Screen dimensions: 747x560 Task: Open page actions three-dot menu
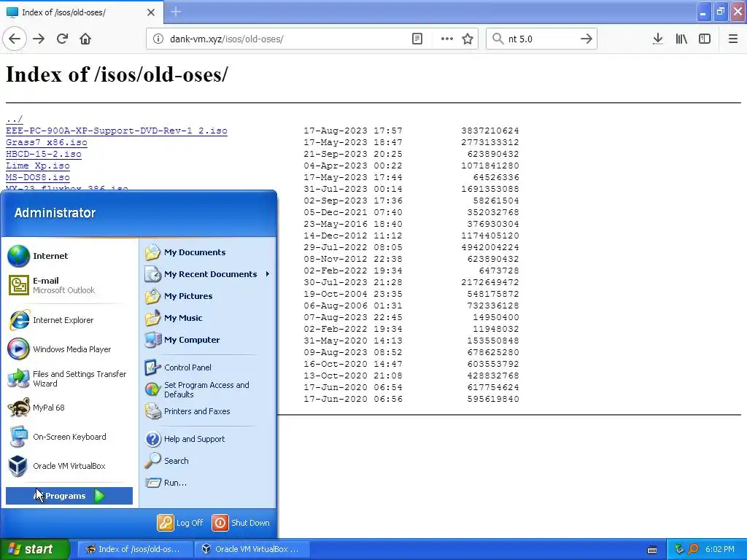(x=446, y=39)
